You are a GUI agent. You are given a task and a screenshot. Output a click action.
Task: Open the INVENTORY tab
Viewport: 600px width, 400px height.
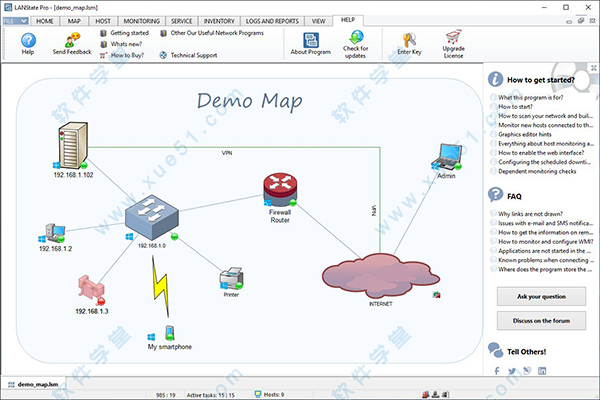click(x=219, y=21)
